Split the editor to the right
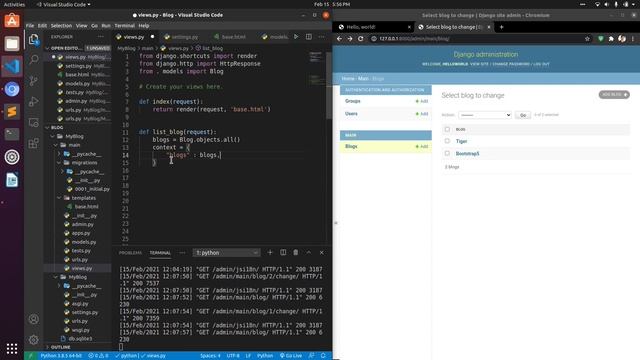Screen dimensions: 640x360 click(309, 37)
